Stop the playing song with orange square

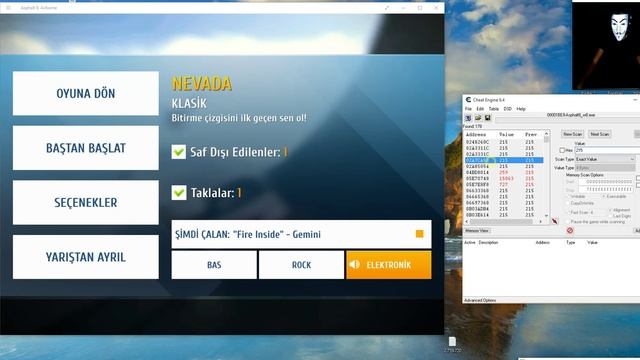(x=420, y=234)
